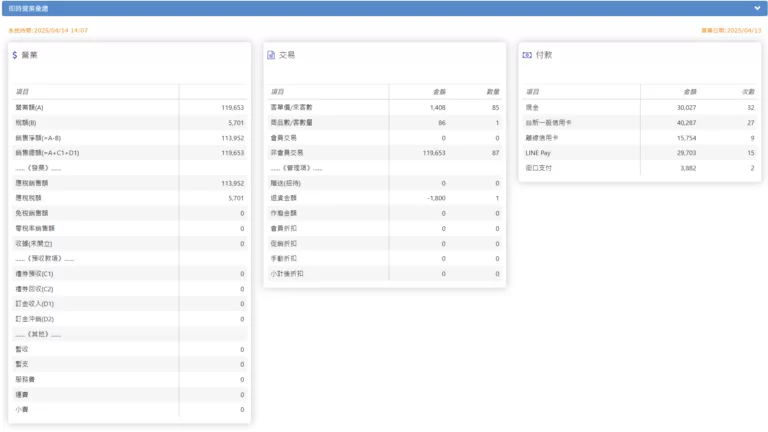Click the 銷售總額(=A+C1+D1) row label
This screenshot has height=432, width=768.
(47, 153)
